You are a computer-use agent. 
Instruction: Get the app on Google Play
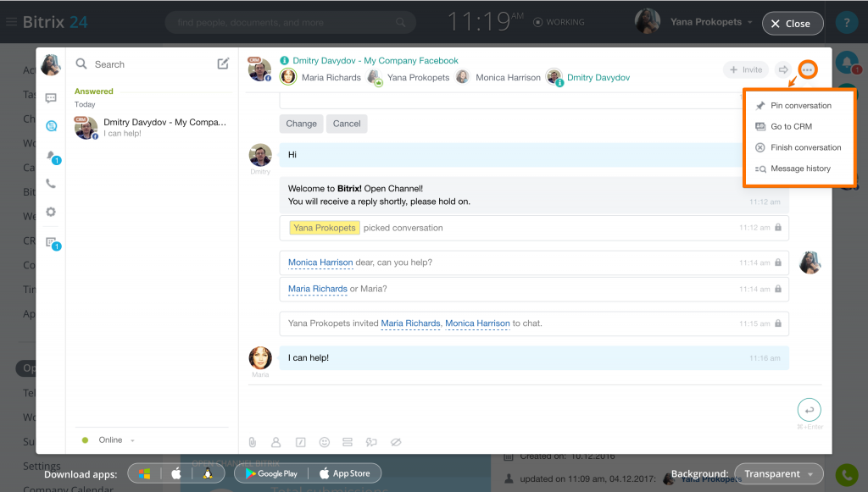[271, 473]
